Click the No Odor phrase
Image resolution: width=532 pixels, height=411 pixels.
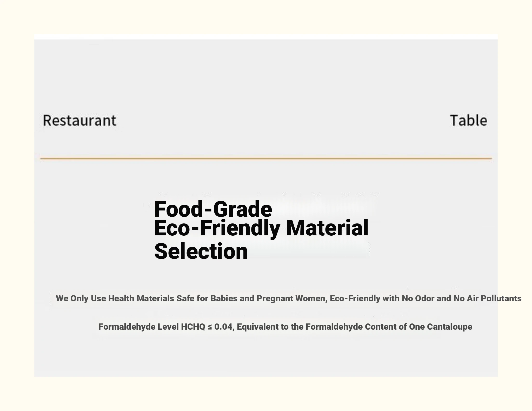click(x=418, y=298)
